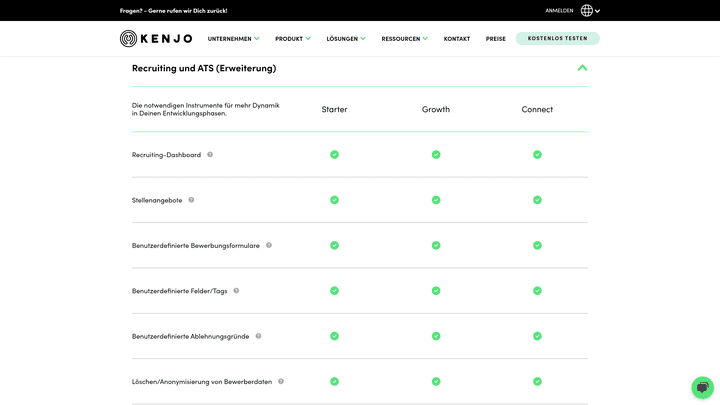Open the language globe selector
The height and width of the screenshot is (405, 720).
[587, 10]
